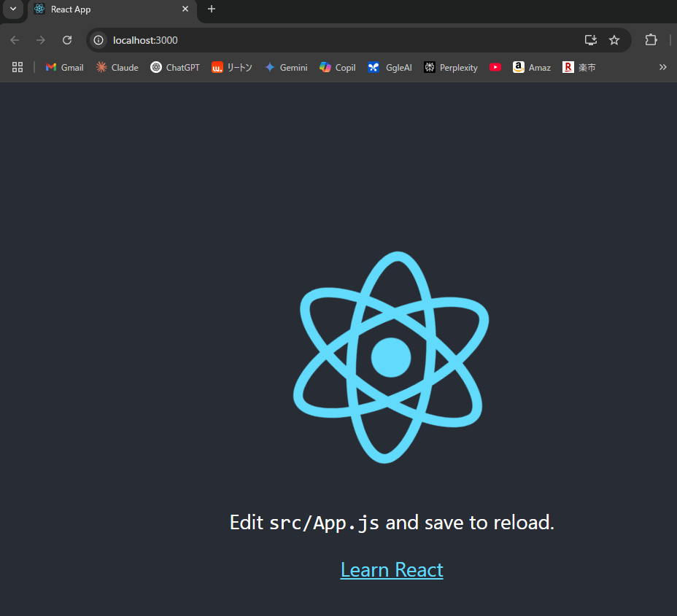Image resolution: width=677 pixels, height=616 pixels.
Task: Expand hidden bookmarks chevron
Action: coord(662,67)
